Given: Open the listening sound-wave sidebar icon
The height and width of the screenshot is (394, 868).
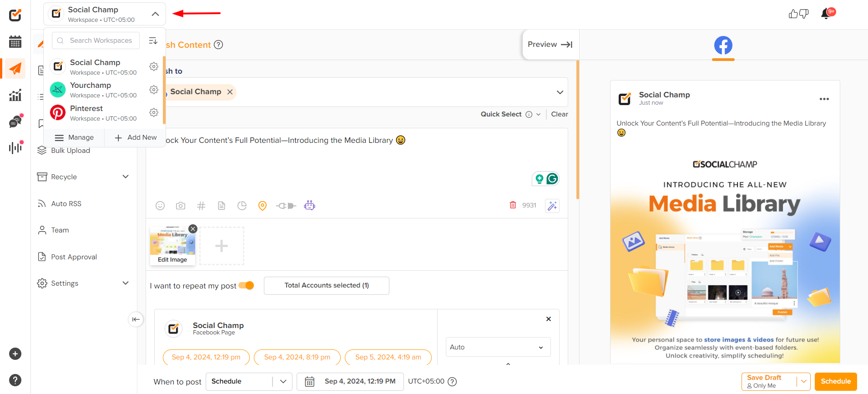Looking at the screenshot, I should 15,147.
